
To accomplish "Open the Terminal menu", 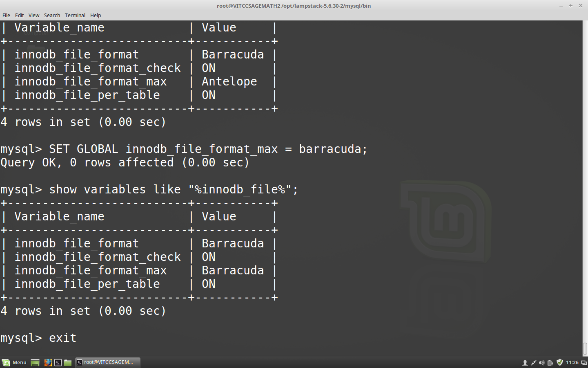I will point(75,15).
